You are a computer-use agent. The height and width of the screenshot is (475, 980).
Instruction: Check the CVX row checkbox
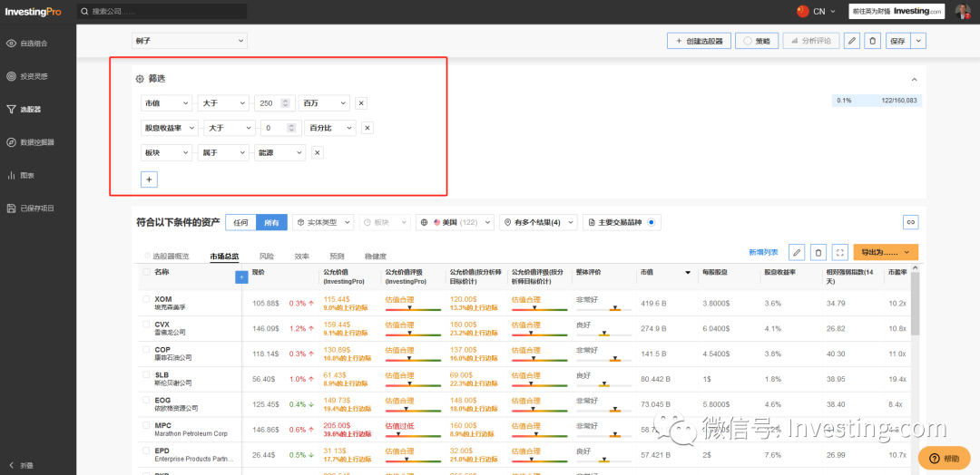pyautogui.click(x=146, y=325)
